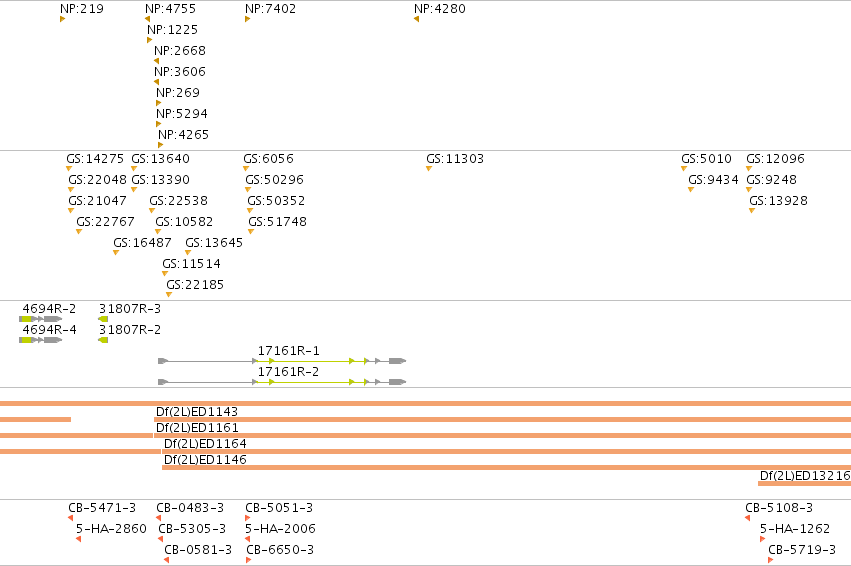Click the 4694R-2 gene glyph

pyautogui.click(x=41, y=319)
